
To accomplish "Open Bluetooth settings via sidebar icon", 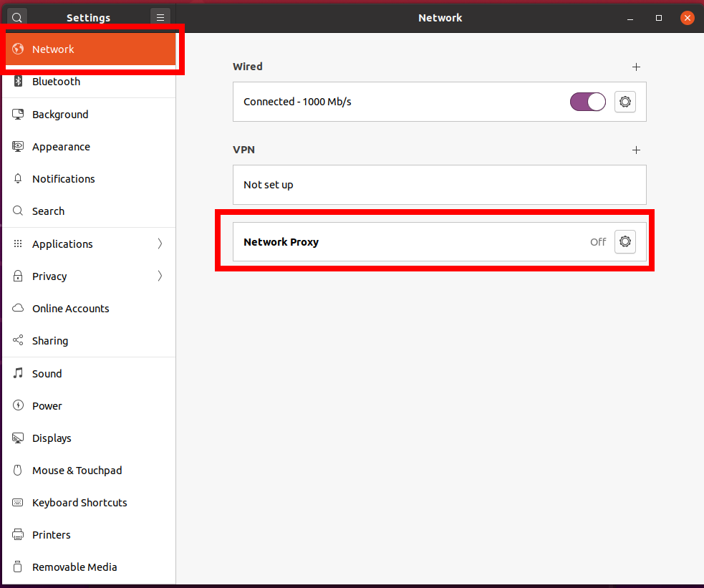I will (18, 81).
